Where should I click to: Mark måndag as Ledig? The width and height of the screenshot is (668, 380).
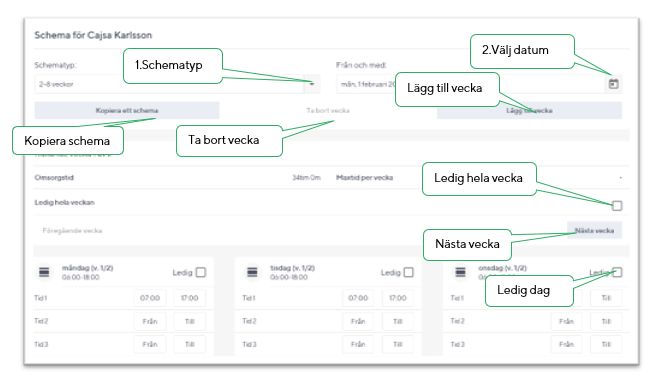coord(201,272)
